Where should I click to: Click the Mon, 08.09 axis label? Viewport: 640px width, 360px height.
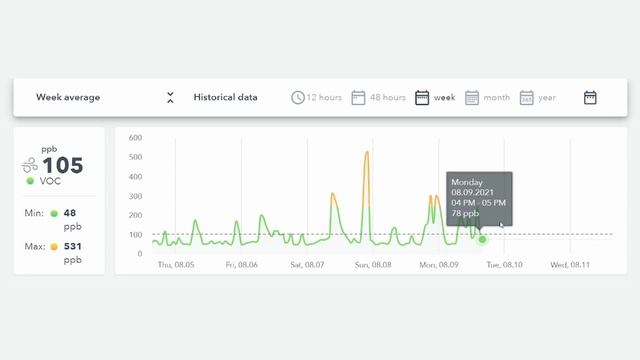click(439, 265)
